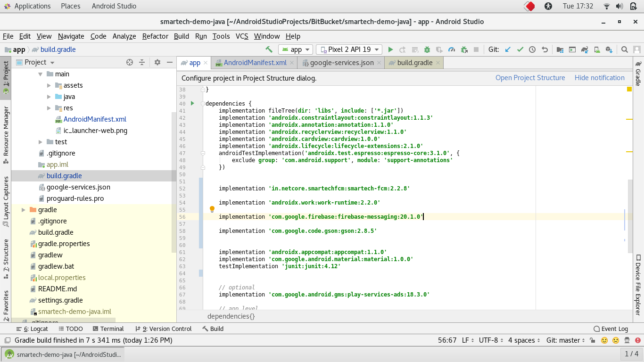
Task: Expand the res folder
Action: click(49, 108)
